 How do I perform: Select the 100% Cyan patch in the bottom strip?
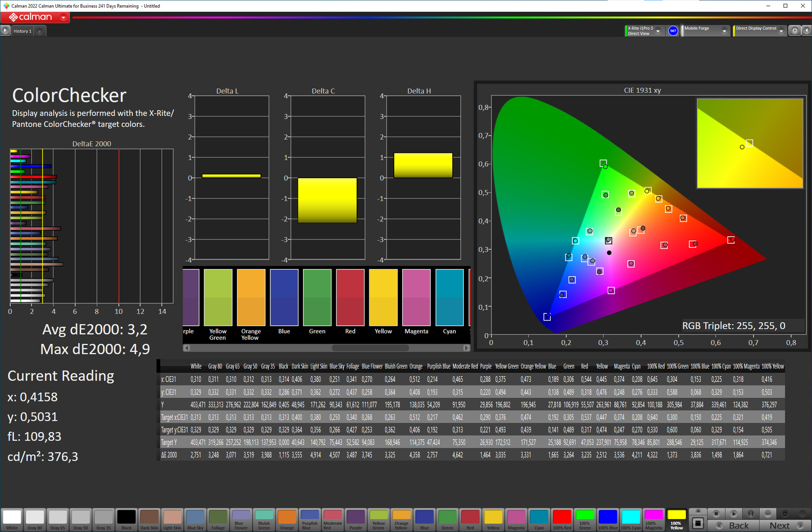[631, 519]
